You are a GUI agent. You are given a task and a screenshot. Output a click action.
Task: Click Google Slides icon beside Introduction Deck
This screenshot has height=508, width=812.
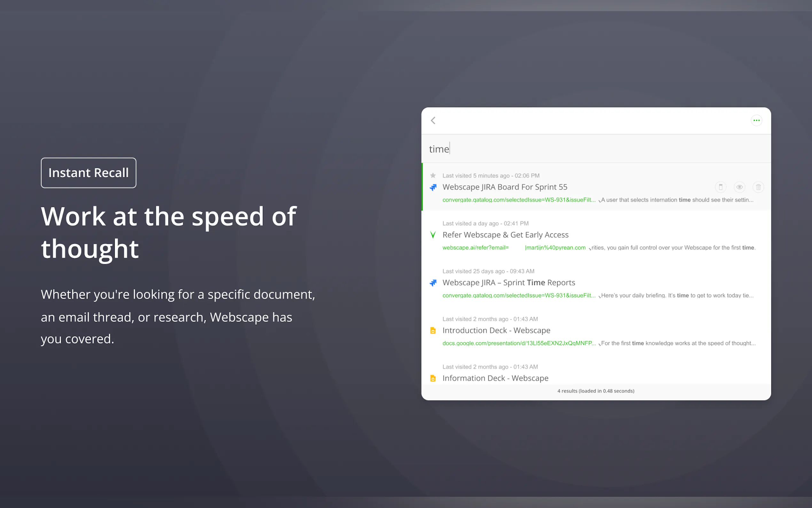(433, 330)
